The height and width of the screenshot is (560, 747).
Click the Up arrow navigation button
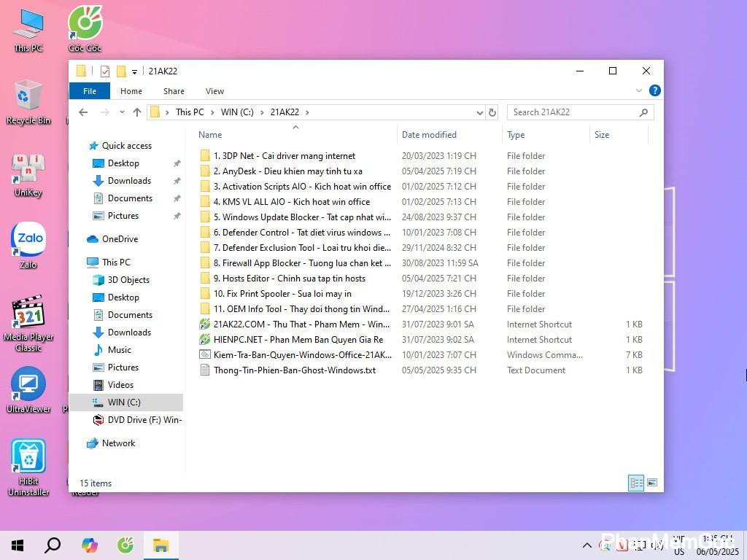click(x=137, y=112)
